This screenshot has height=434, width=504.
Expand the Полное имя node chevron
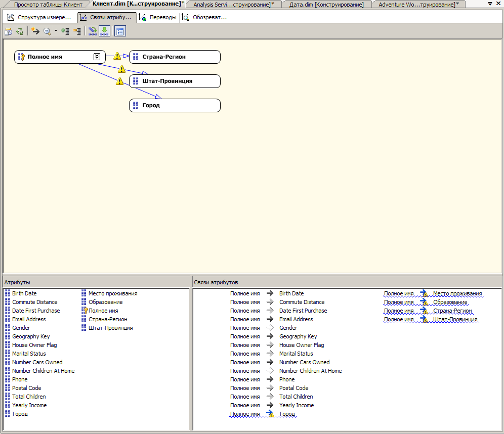click(x=97, y=57)
